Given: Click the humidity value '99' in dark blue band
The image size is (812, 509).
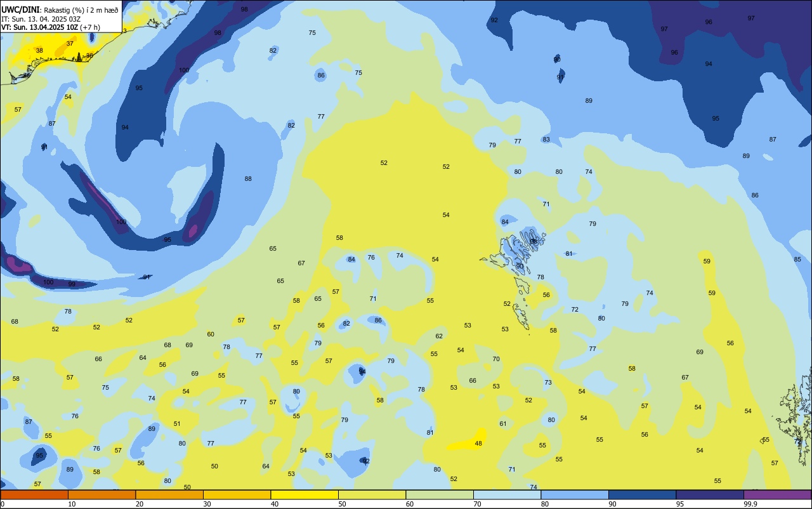Looking at the screenshot, I should 72,284.
